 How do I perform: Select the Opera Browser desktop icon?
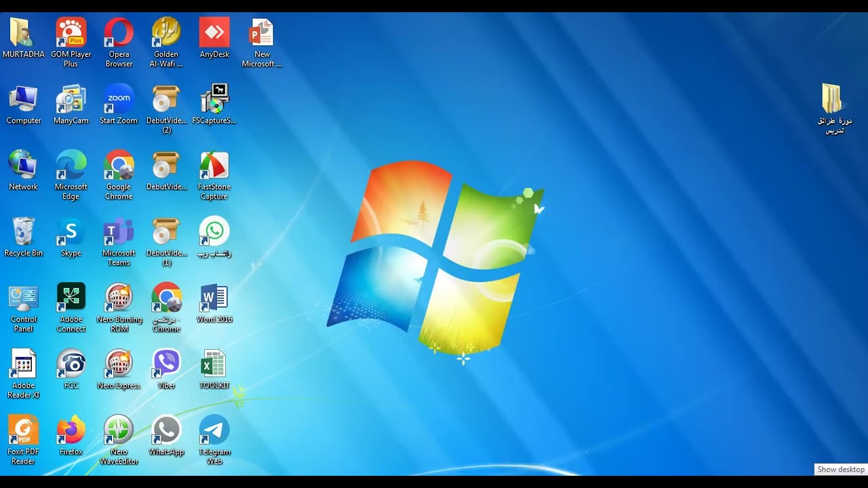(119, 33)
